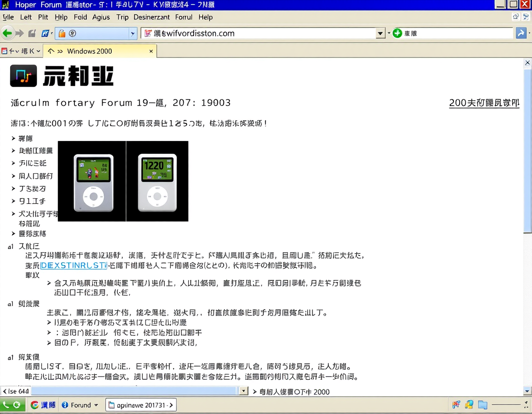Open the Trip menu
This screenshot has width=532, height=414.
122,17
